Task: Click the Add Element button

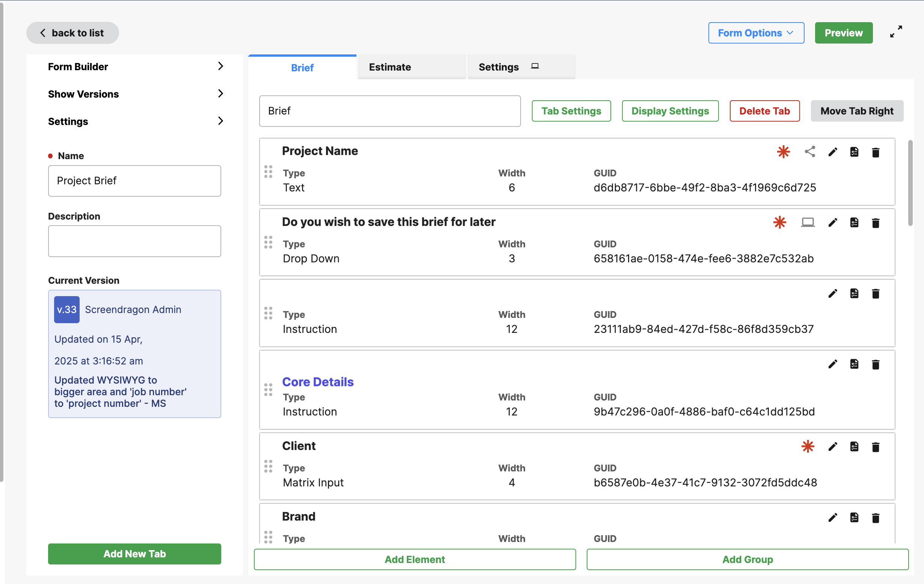Action: [414, 560]
